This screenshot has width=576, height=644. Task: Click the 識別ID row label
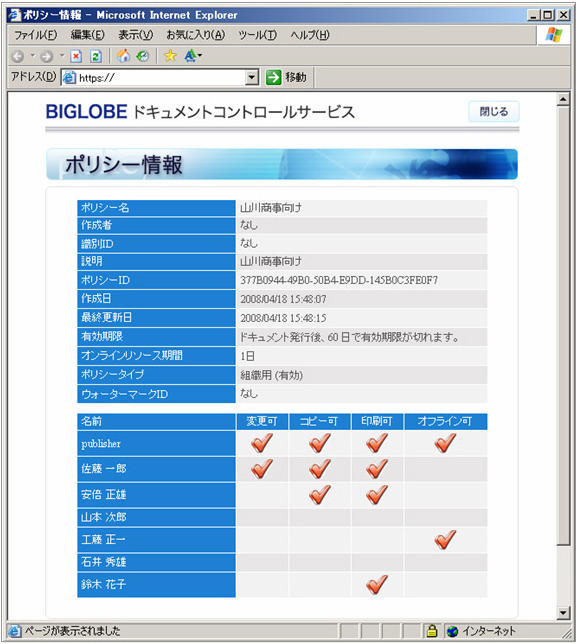pos(156,244)
